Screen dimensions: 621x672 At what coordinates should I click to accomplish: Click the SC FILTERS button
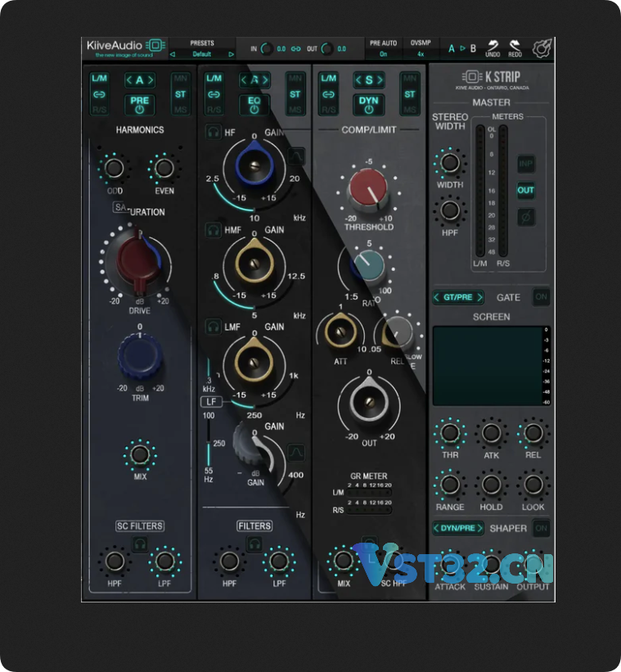pos(140,525)
